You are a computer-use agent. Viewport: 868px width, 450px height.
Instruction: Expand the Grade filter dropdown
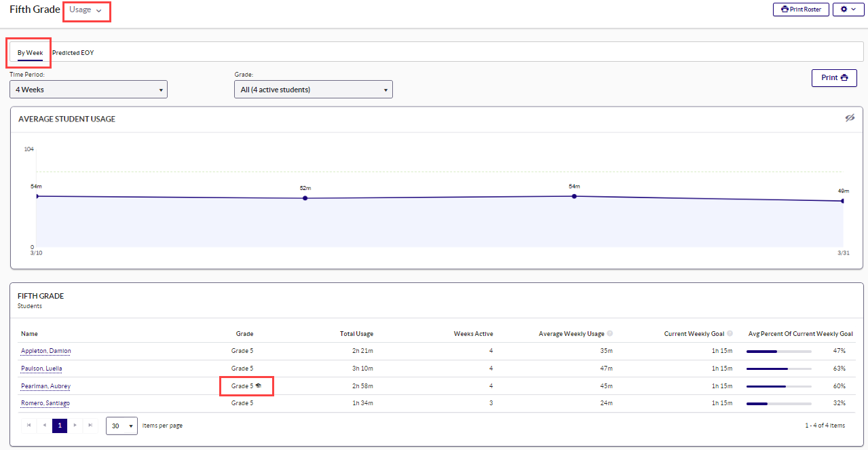[314, 89]
